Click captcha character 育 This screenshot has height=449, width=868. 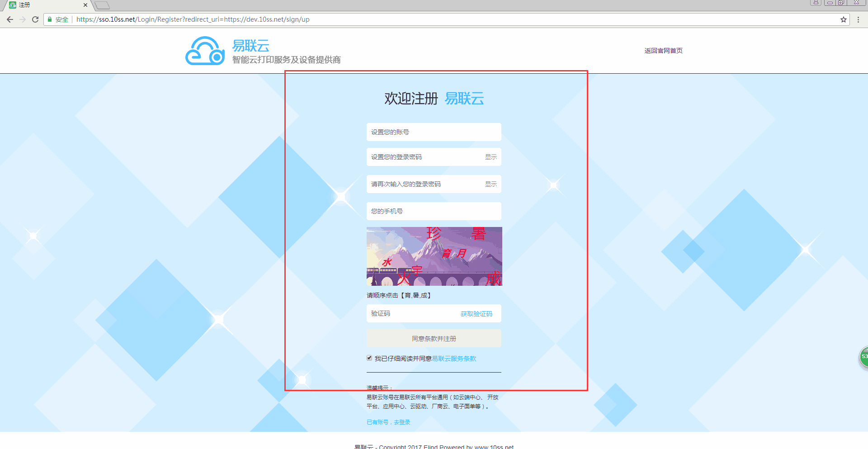[x=447, y=253]
